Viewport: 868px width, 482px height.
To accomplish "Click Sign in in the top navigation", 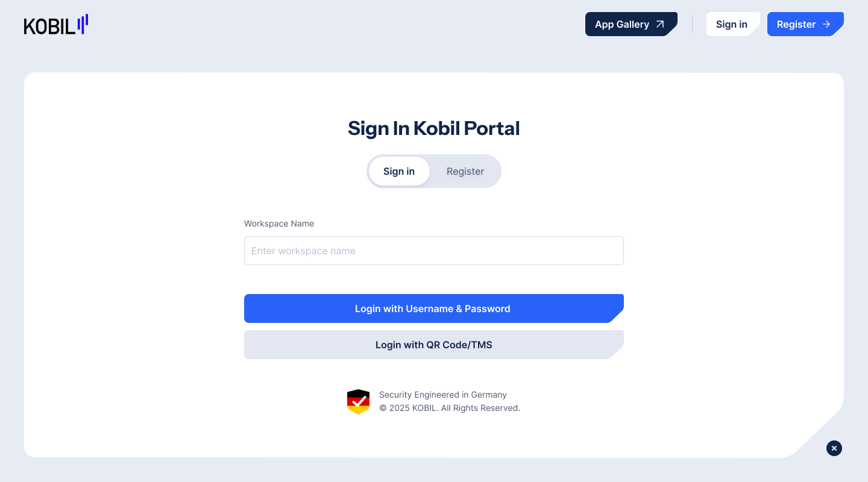I will pyautogui.click(x=732, y=24).
